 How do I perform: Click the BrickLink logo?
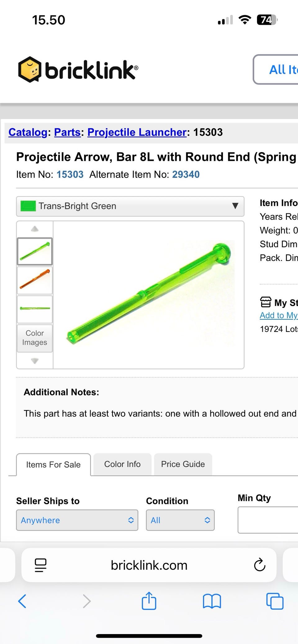point(78,69)
